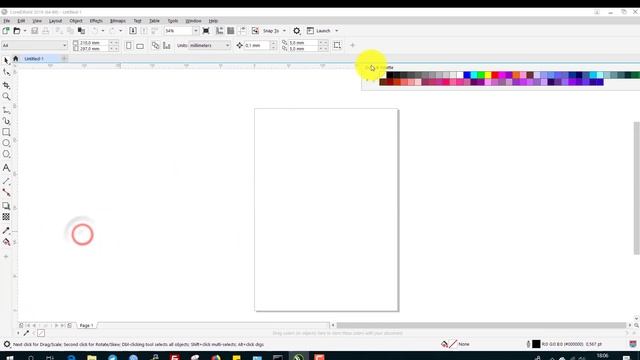Toggle the show guidelines button
Screen dimensions: 640x360
[x=242, y=31]
